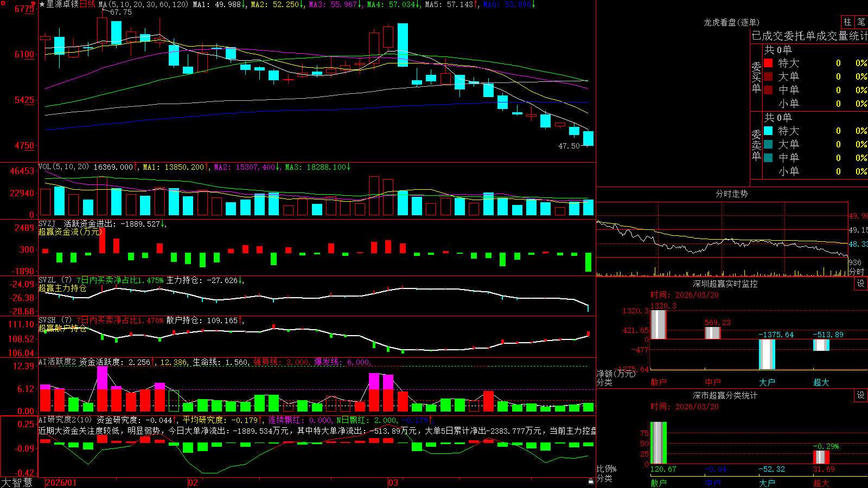Open VOL(5,10,20) indicator parameters

click(63, 167)
